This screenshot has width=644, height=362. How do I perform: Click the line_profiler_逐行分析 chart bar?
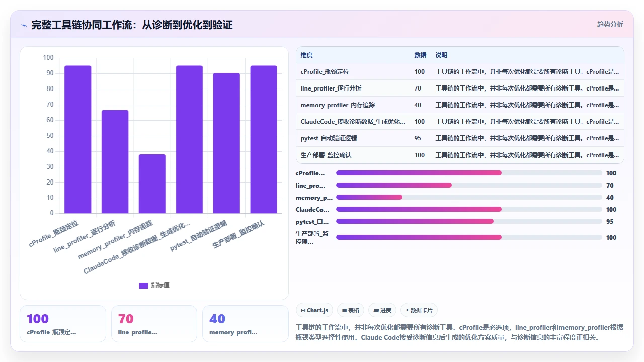tap(115, 161)
